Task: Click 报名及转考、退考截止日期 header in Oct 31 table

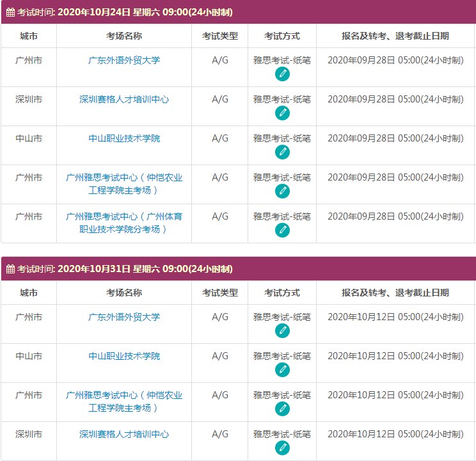Action: click(x=395, y=293)
